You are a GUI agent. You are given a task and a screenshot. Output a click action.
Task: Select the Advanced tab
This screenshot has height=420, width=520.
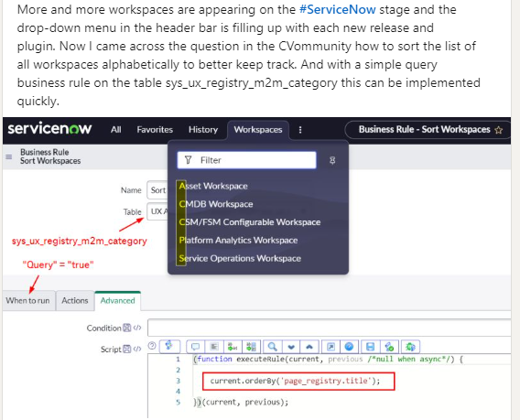[118, 301]
